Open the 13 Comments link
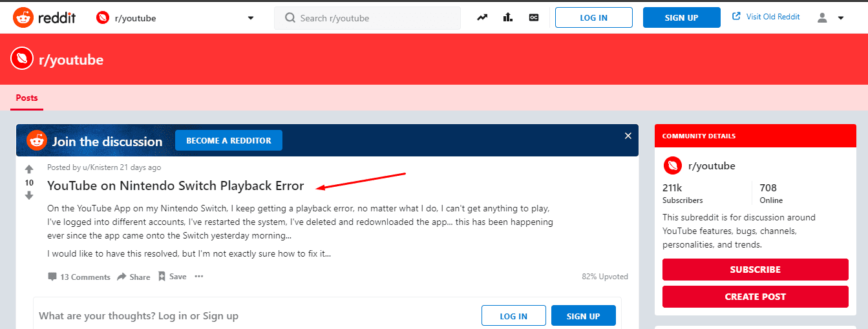868x329 pixels. (x=85, y=277)
